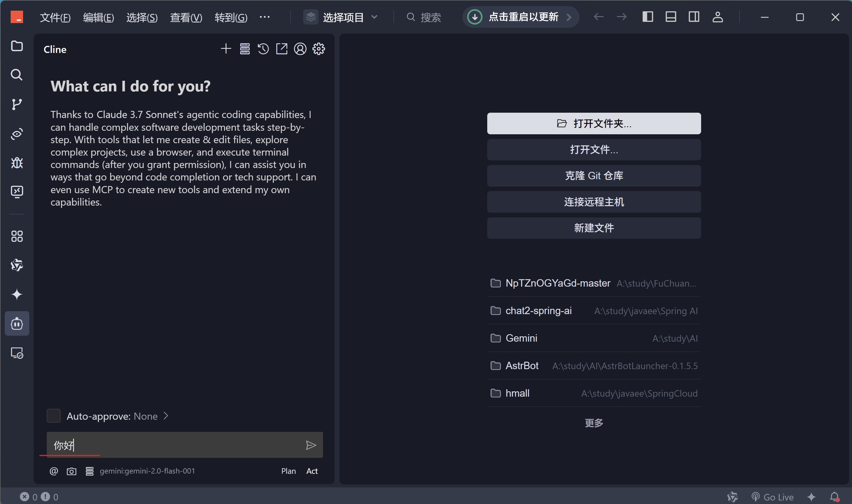
Task: Open the 文件(F) menu
Action: 55,17
